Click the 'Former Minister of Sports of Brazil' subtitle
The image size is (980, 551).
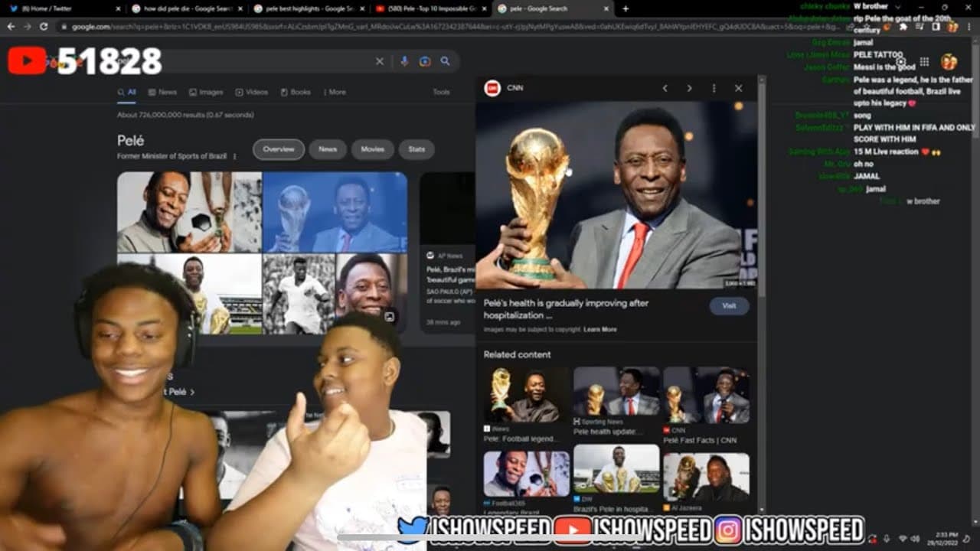pyautogui.click(x=172, y=156)
